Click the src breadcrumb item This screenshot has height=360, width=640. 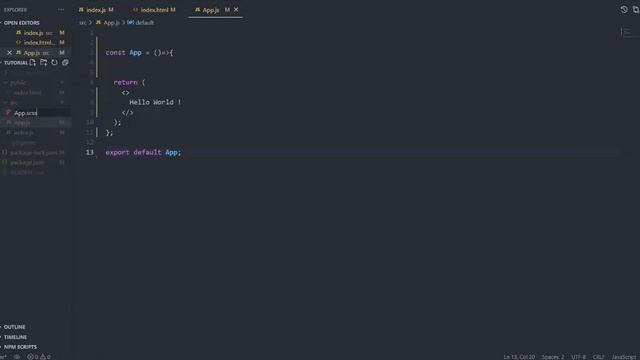point(83,23)
